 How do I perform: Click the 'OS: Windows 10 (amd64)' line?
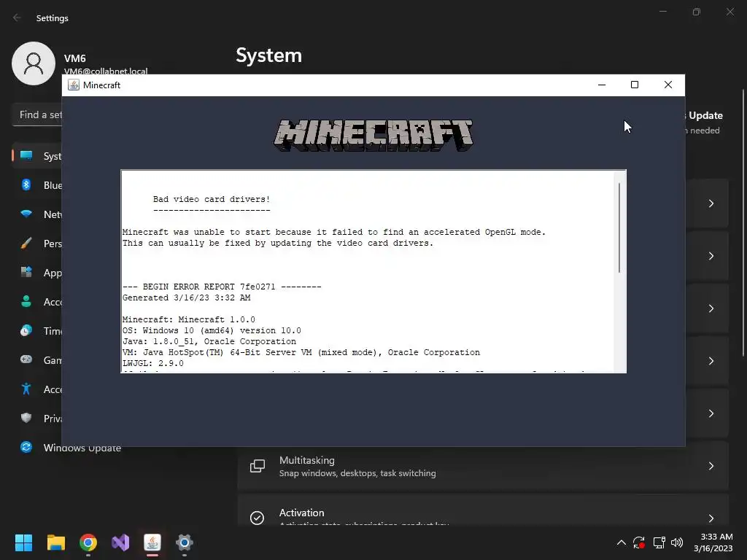coord(212,330)
